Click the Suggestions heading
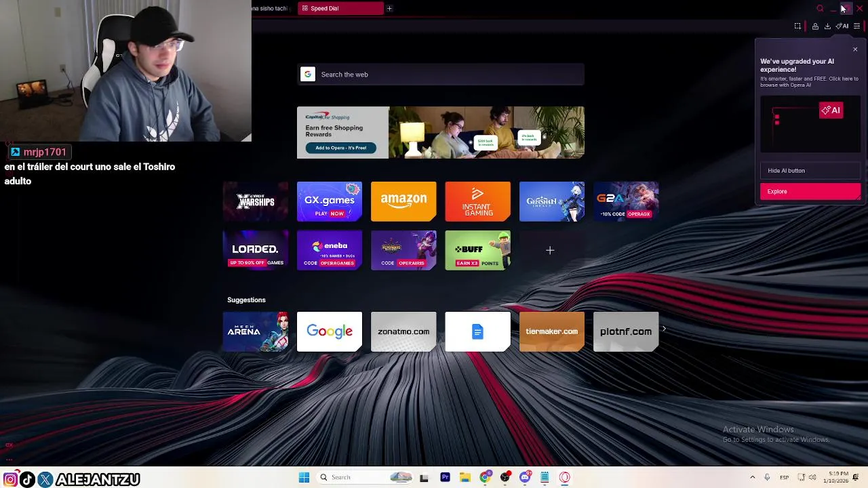This screenshot has width=868, height=488. tap(246, 300)
